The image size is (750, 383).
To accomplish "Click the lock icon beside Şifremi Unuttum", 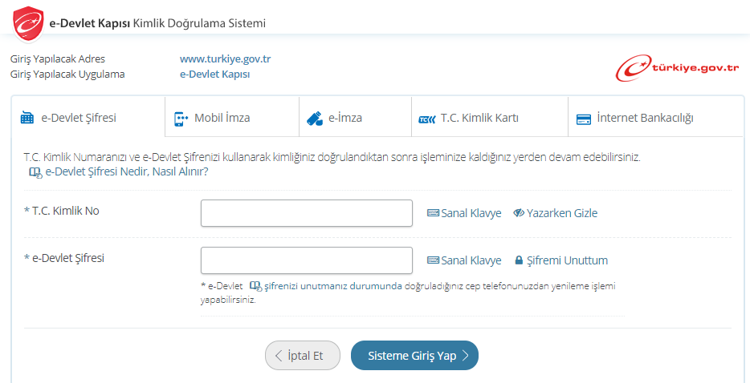I will click(x=518, y=261).
